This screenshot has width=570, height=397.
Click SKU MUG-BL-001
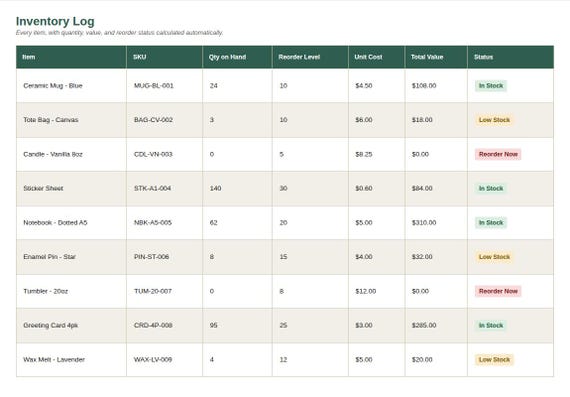pyautogui.click(x=154, y=86)
